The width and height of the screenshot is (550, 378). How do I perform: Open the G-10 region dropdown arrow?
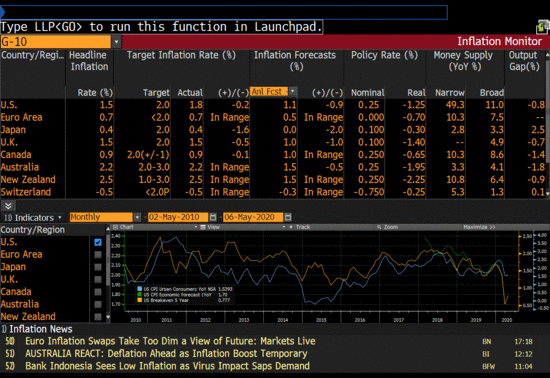[116, 42]
